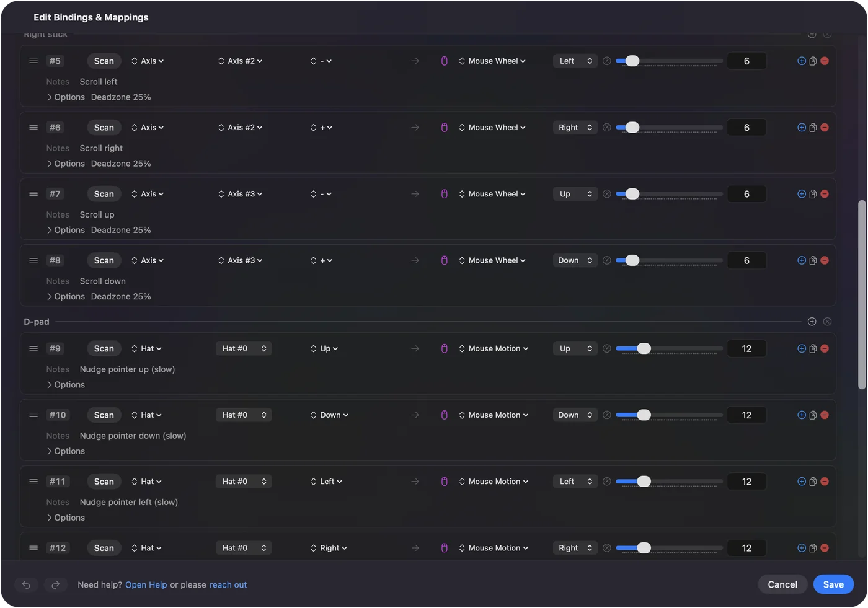Delete binding #5 with the red minus
The height and width of the screenshot is (608, 868).
(x=825, y=61)
